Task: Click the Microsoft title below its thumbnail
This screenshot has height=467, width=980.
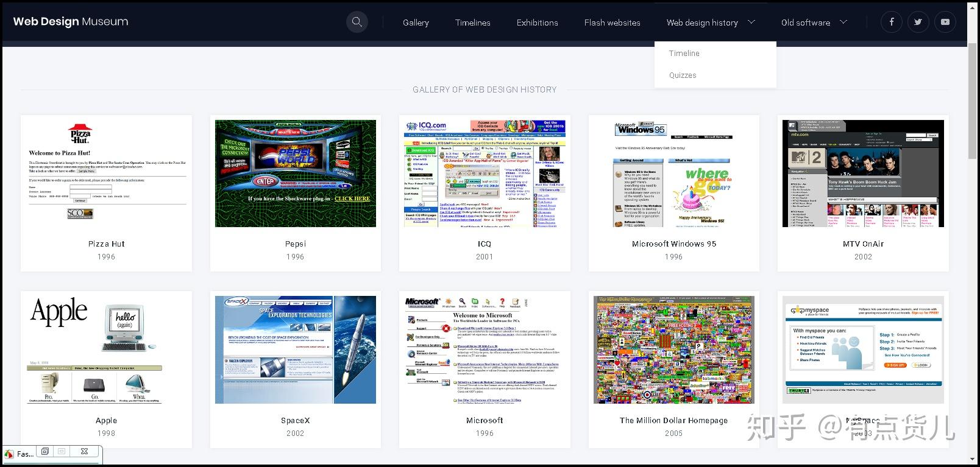Action: click(485, 421)
